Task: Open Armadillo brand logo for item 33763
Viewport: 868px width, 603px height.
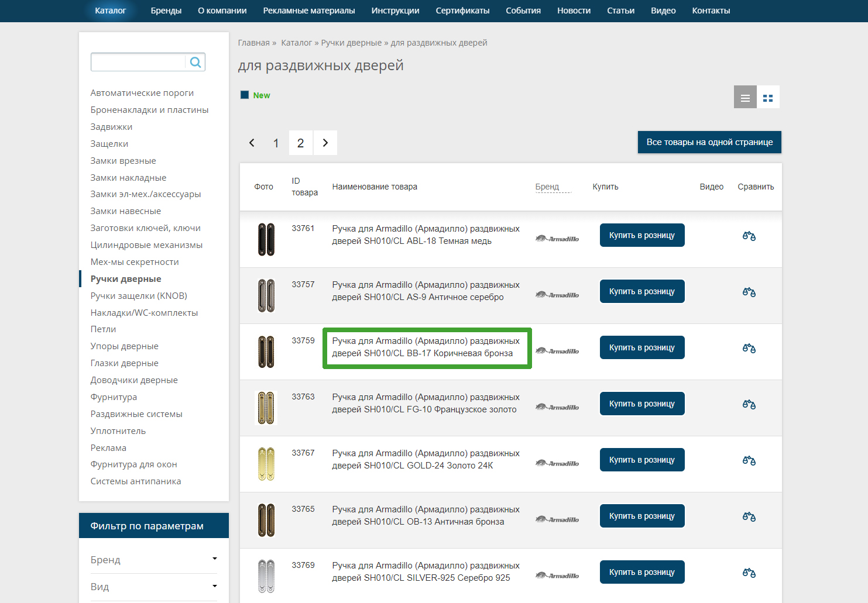Action: click(x=557, y=407)
